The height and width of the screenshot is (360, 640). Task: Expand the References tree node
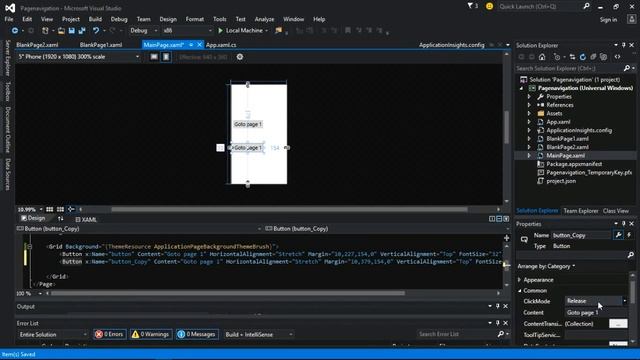[x=529, y=105]
